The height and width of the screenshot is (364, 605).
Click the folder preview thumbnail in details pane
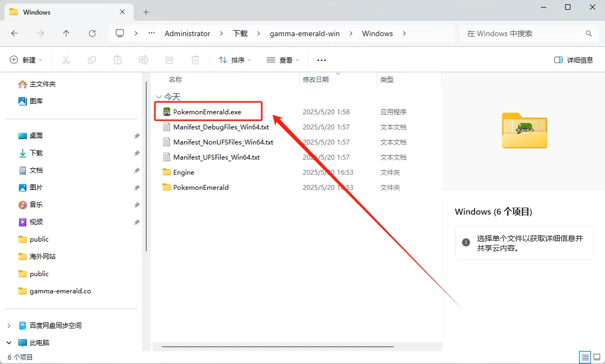point(525,131)
